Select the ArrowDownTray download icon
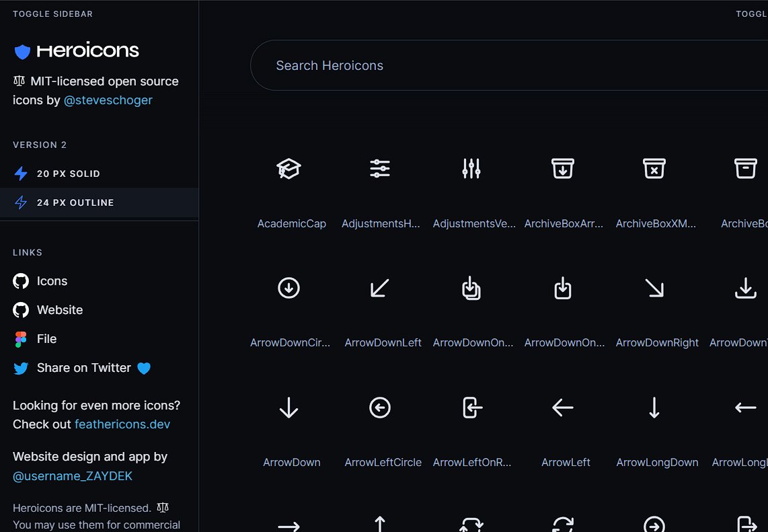 click(x=745, y=288)
